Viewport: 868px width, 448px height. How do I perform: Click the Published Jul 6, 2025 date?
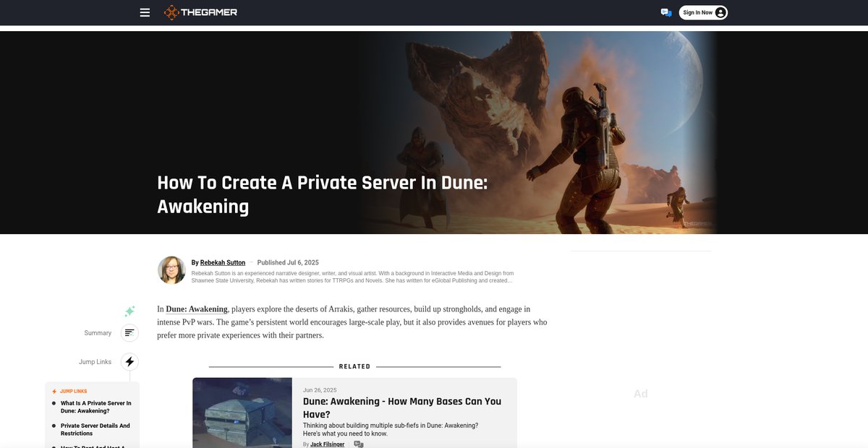(x=288, y=262)
